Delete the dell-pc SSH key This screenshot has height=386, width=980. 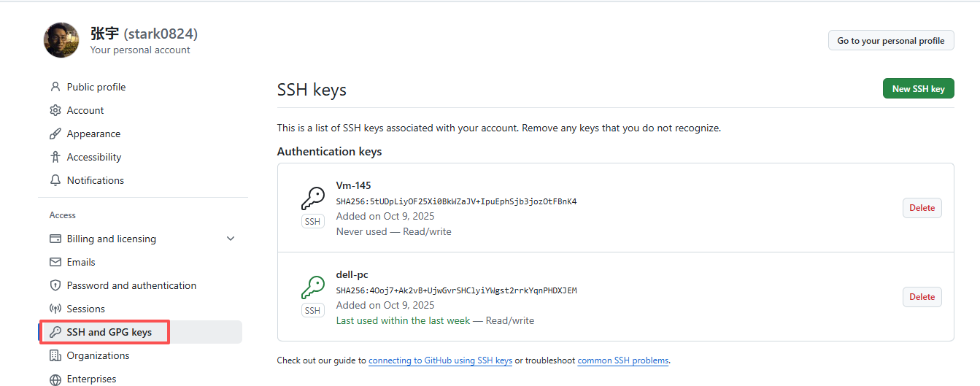[922, 297]
